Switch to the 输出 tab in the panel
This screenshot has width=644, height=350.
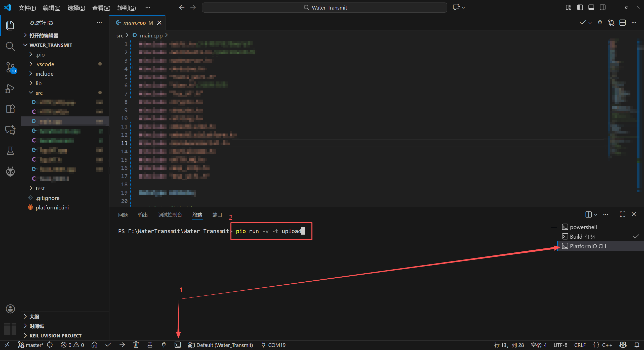pyautogui.click(x=143, y=215)
